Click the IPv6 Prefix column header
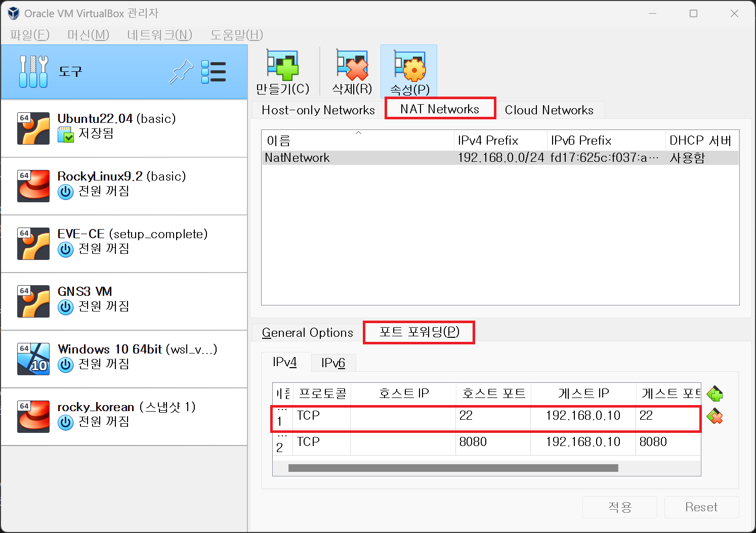 606,140
